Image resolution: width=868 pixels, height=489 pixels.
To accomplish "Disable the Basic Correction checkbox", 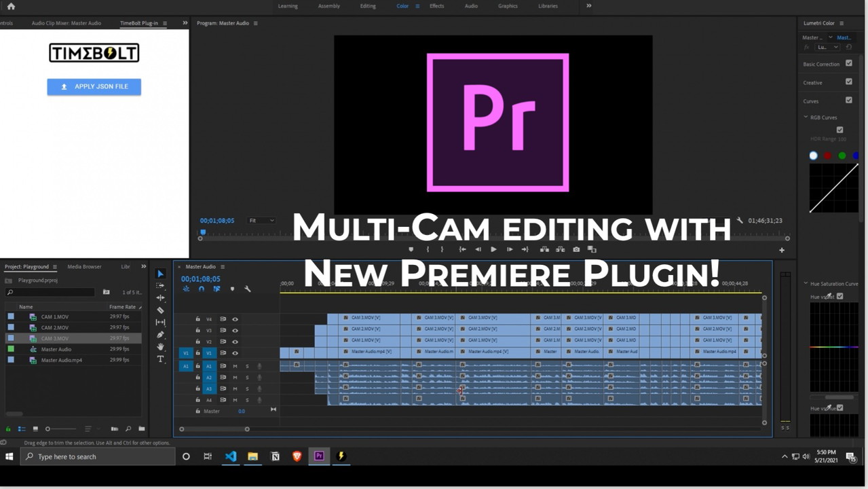I will [848, 63].
